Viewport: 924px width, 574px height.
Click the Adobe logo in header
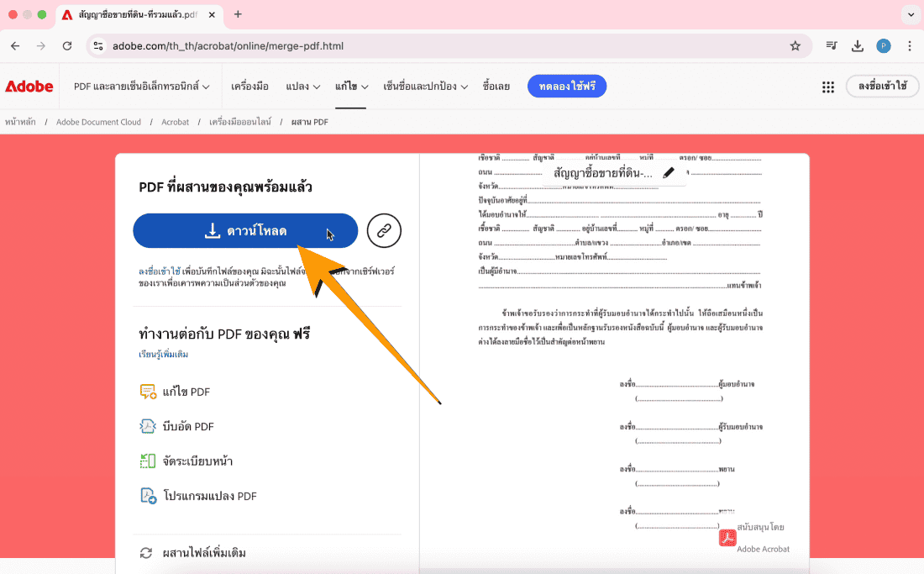tap(29, 87)
